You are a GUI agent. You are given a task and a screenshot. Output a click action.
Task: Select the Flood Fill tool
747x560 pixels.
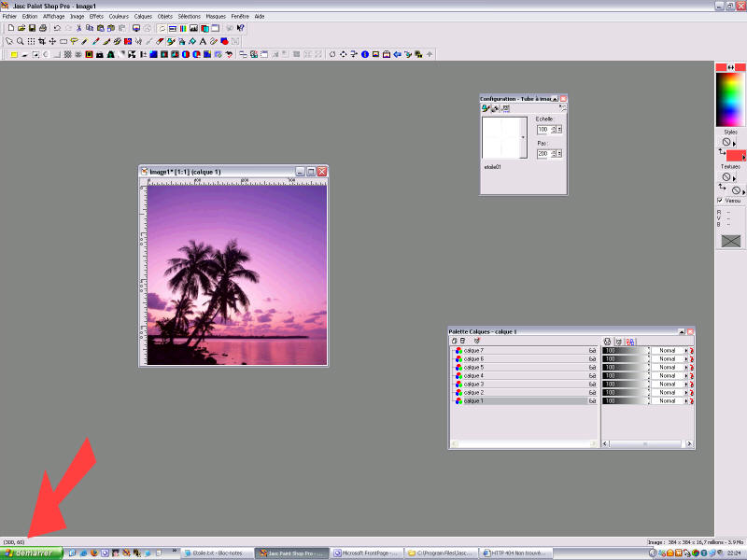coord(192,41)
